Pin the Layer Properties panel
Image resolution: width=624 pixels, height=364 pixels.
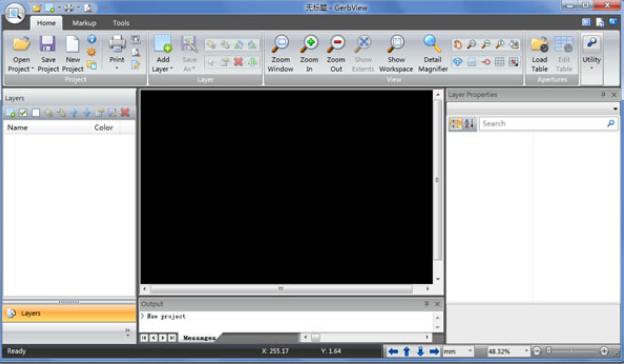pos(603,95)
